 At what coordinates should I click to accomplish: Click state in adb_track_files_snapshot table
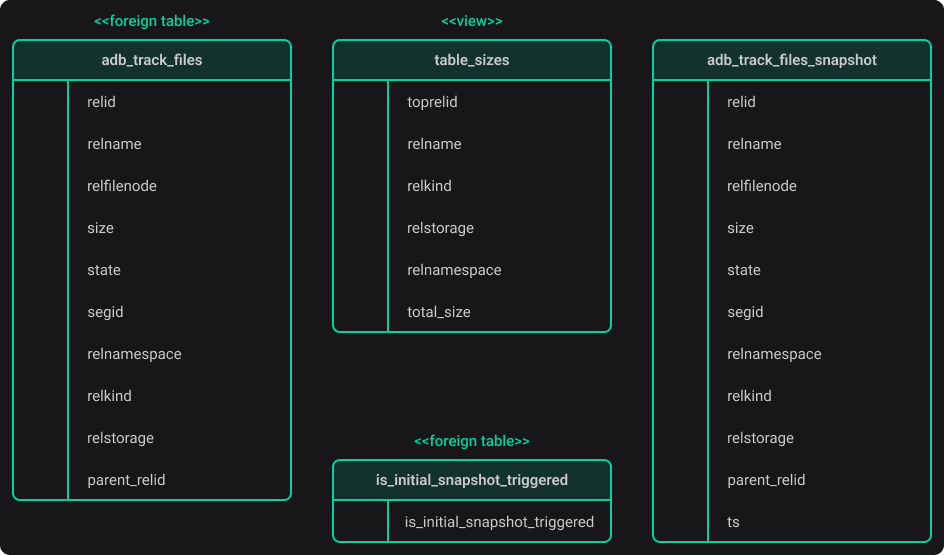744,270
